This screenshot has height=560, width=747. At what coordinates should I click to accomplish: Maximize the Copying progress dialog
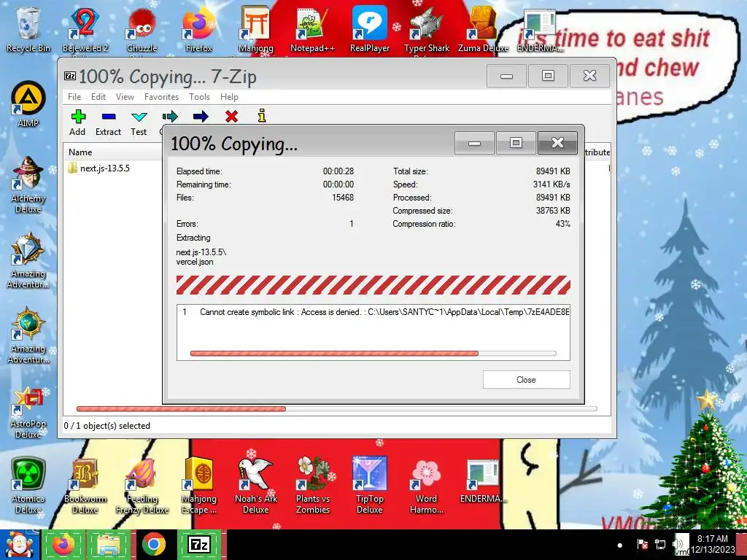tap(516, 143)
